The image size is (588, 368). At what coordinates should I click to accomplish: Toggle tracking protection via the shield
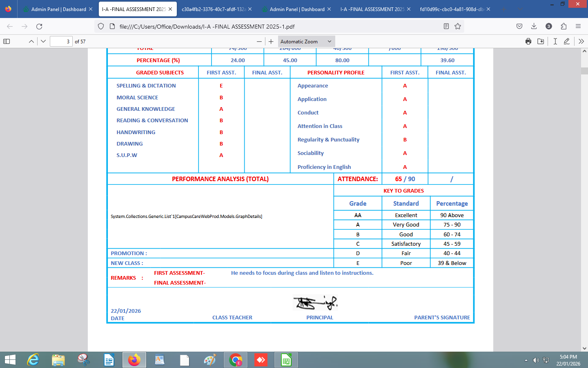pyautogui.click(x=100, y=26)
